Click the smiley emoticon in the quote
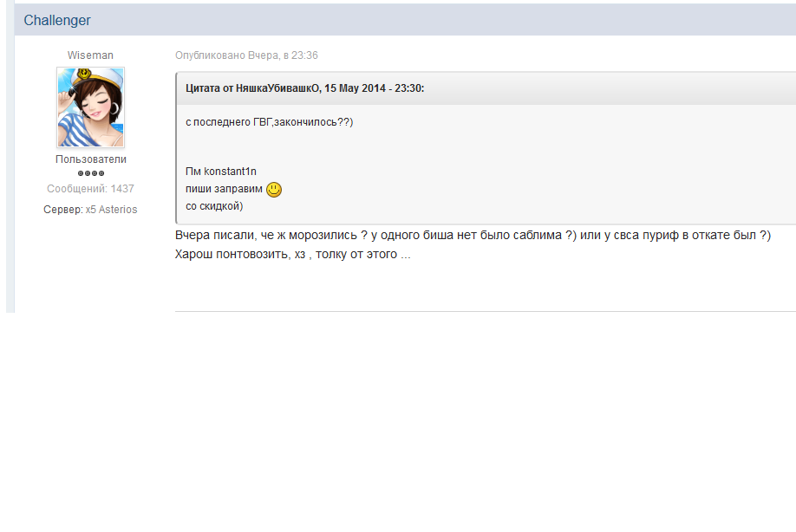796x532 pixels. pos(274,189)
